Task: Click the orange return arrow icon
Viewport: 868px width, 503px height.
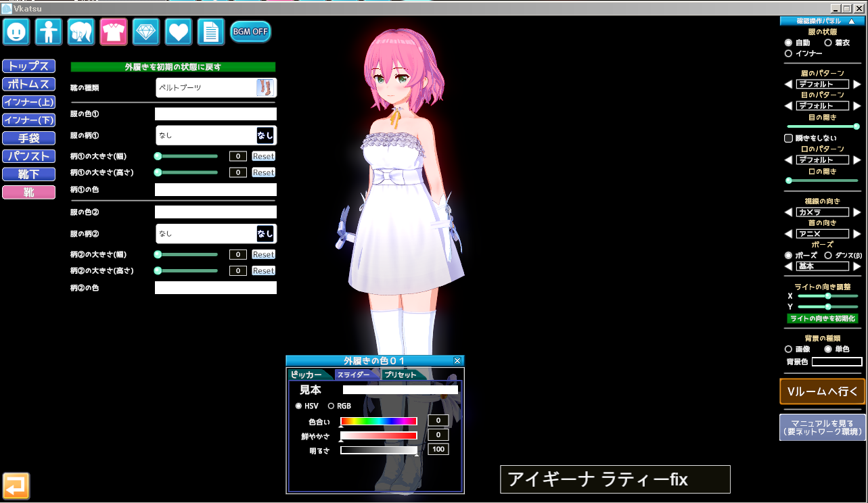Action: (x=16, y=485)
